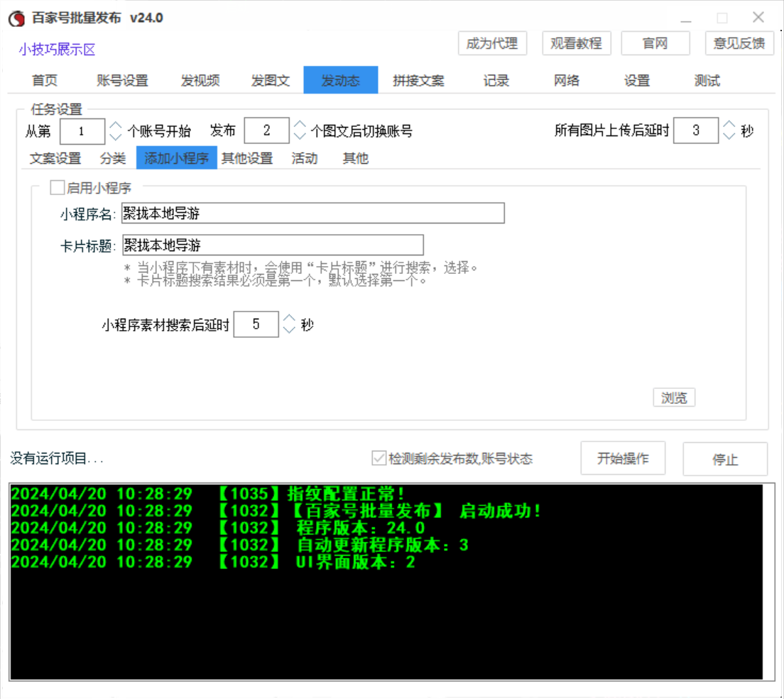Click the 指纹配置正常 log line
The height and width of the screenshot is (699, 784).
point(208,494)
